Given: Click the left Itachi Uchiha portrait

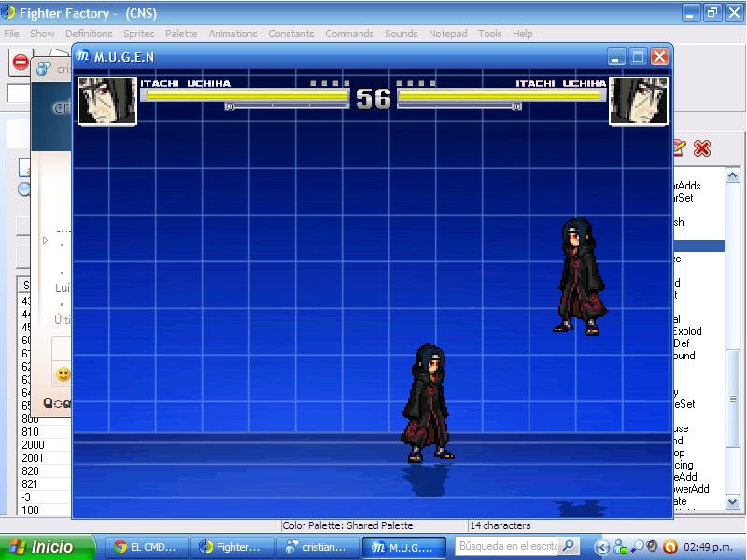Looking at the screenshot, I should [107, 101].
